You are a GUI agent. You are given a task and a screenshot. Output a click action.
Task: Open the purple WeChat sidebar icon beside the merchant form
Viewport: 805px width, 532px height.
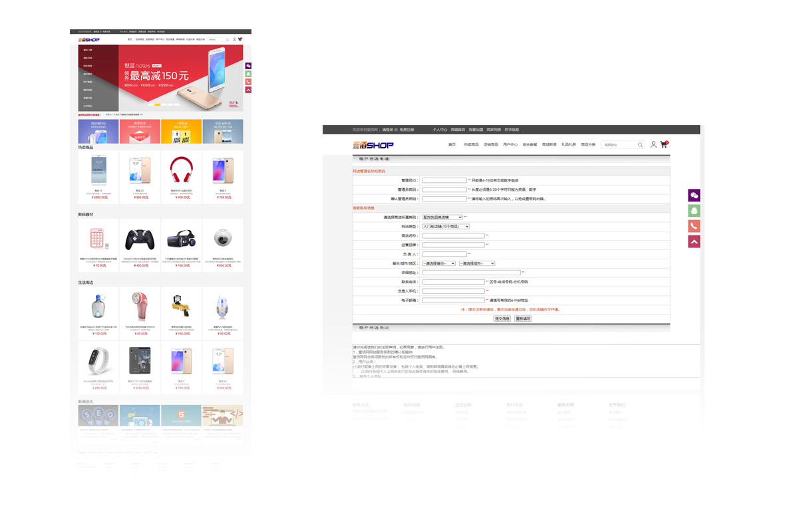coord(694,196)
